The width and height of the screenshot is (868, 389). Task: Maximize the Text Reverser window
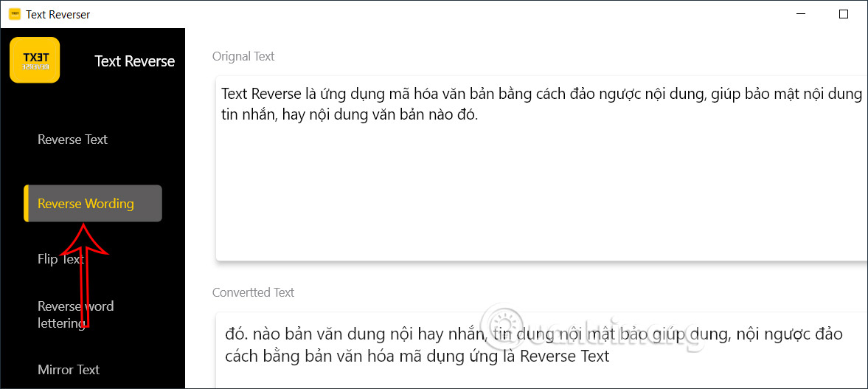(844, 15)
